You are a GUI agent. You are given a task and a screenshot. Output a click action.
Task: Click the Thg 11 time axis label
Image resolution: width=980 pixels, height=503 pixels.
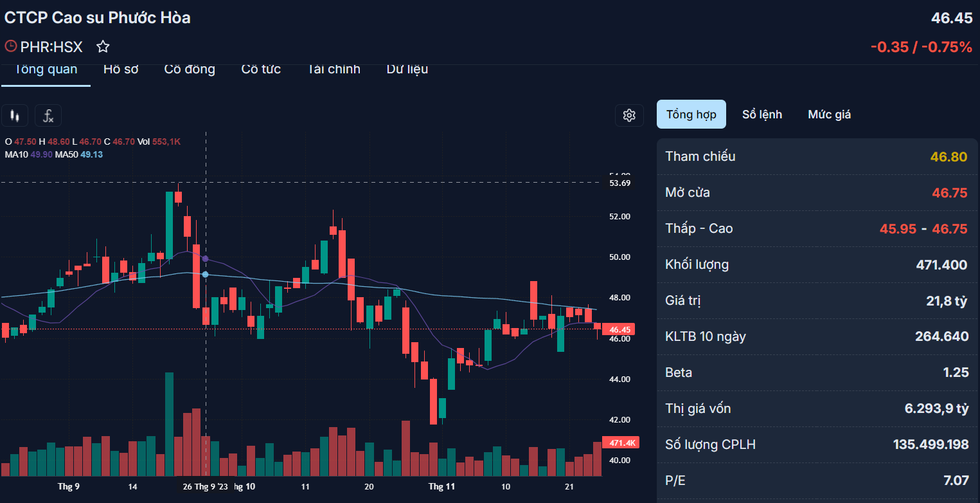coord(441,486)
